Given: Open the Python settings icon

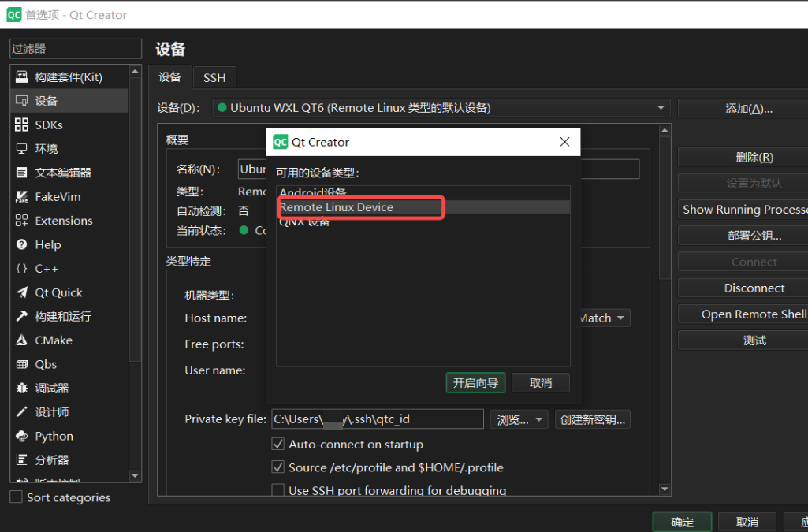Looking at the screenshot, I should [x=21, y=436].
